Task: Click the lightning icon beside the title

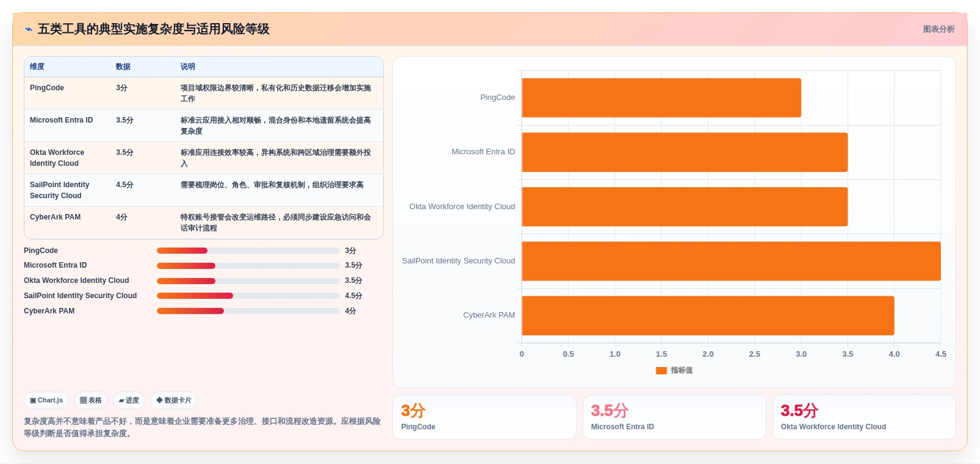Action: tap(29, 29)
